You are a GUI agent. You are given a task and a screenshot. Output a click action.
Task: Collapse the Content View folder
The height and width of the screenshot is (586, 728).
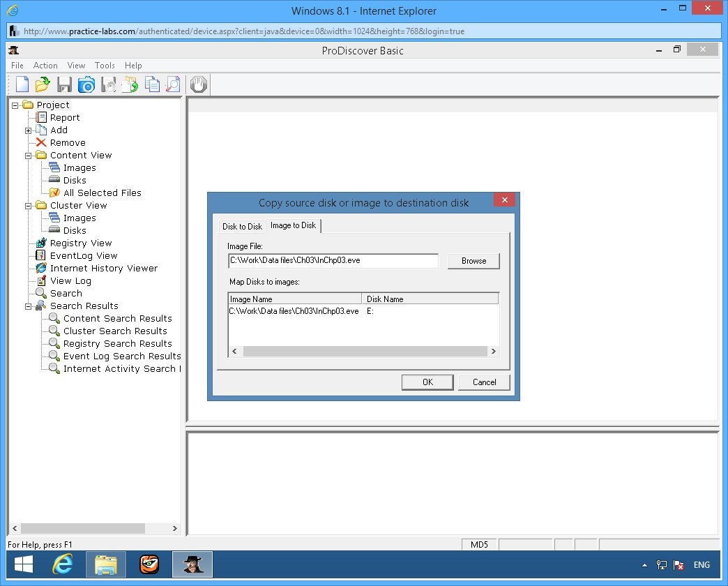[x=29, y=156]
